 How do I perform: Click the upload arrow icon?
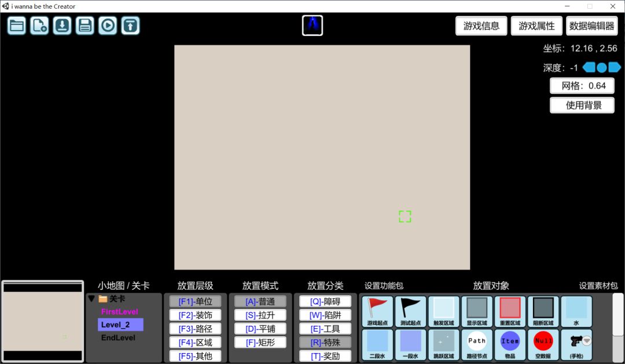point(130,25)
